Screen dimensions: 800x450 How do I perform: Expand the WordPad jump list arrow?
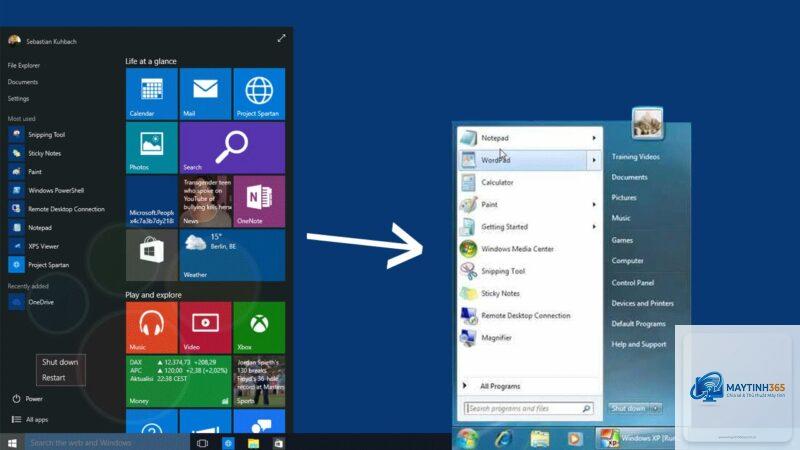(594, 160)
